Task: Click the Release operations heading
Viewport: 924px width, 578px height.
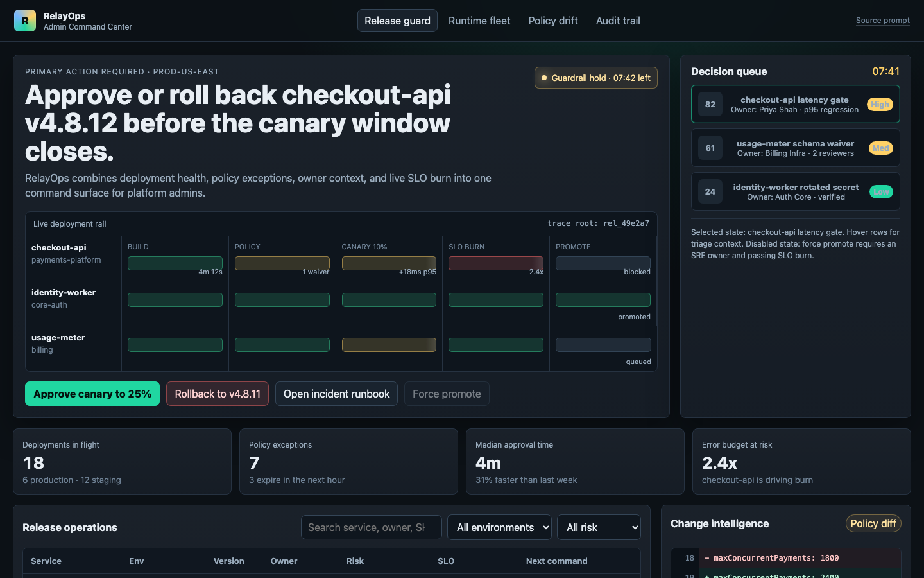Action: click(70, 527)
